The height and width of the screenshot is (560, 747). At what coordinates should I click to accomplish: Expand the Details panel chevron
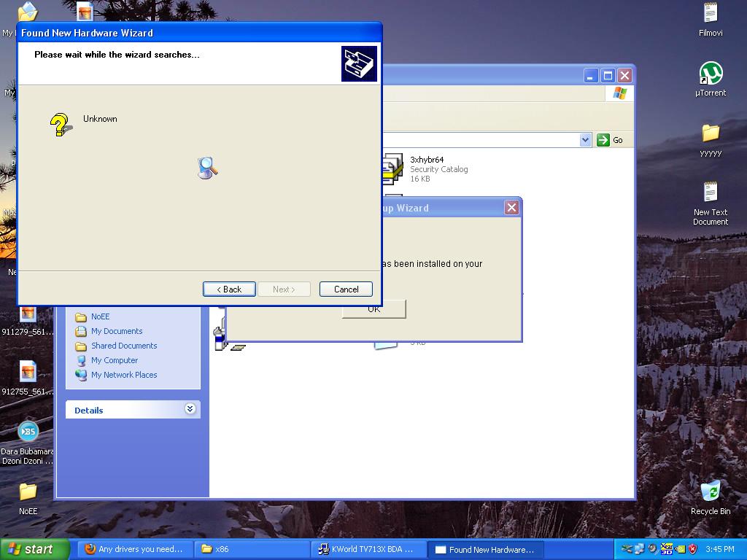tap(190, 409)
